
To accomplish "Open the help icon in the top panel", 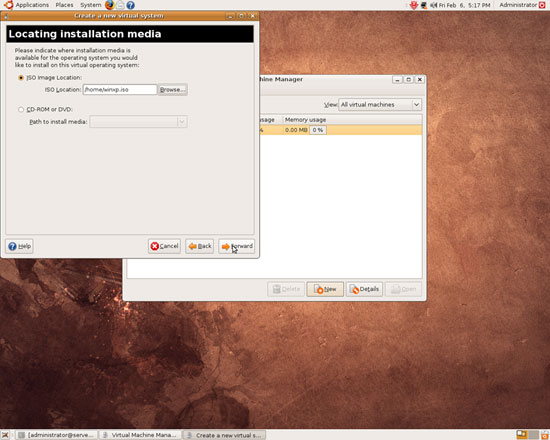I will pyautogui.click(x=130, y=5).
